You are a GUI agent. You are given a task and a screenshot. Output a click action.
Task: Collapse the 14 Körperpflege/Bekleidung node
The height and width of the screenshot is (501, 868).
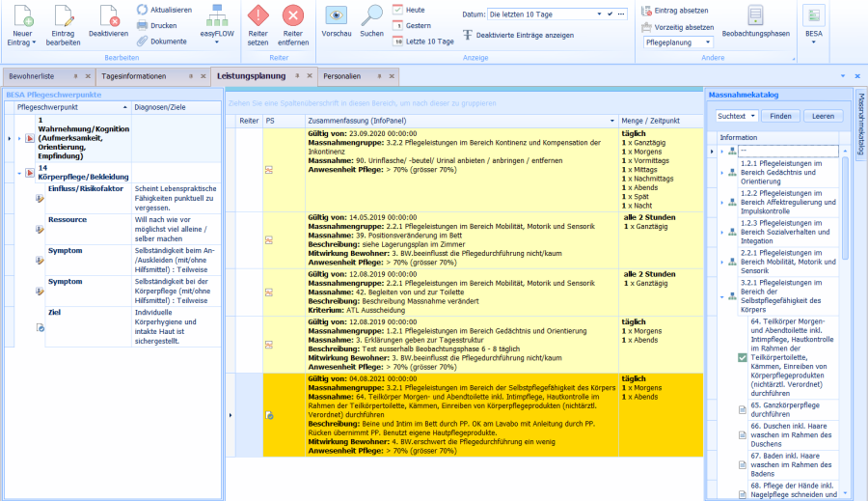(18, 172)
